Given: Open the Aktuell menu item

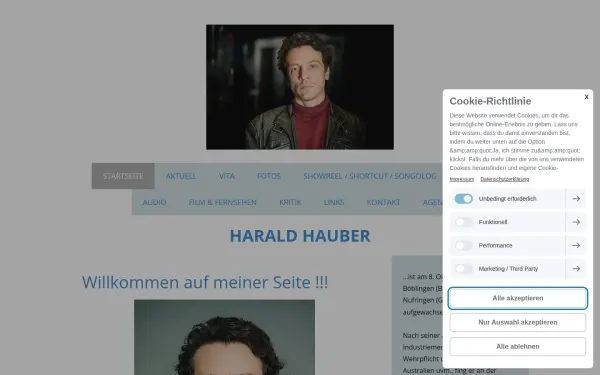Looking at the screenshot, I should click(181, 176).
